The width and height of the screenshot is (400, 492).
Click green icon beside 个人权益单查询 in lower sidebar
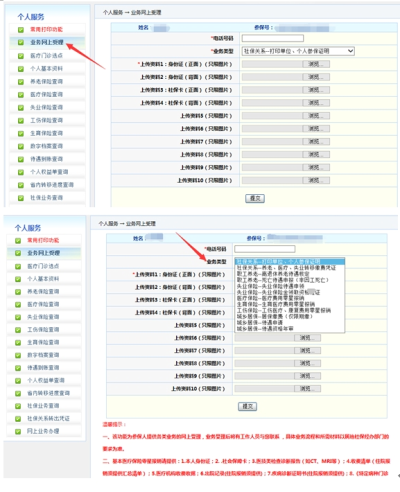(x=18, y=381)
